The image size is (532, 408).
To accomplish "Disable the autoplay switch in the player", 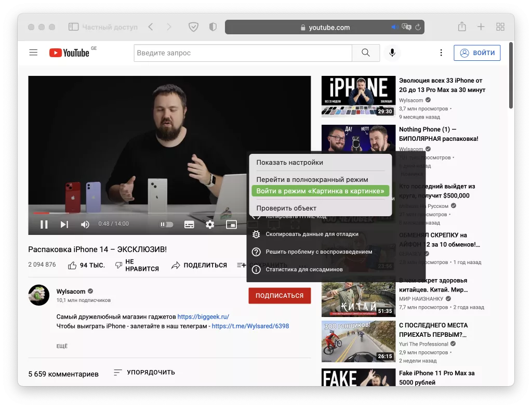I will pyautogui.click(x=166, y=224).
